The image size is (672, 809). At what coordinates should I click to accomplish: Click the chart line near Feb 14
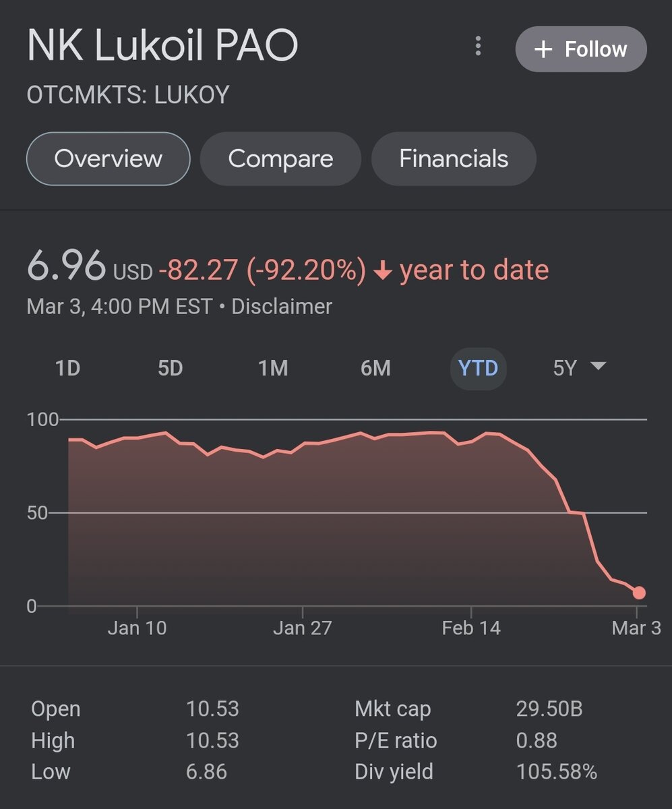click(x=471, y=442)
